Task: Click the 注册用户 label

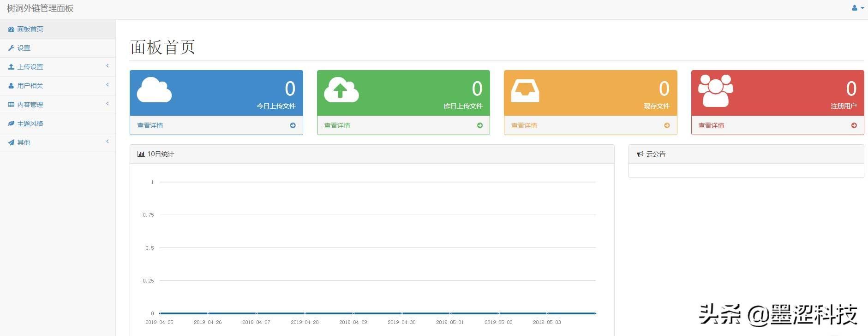Action: [x=844, y=106]
